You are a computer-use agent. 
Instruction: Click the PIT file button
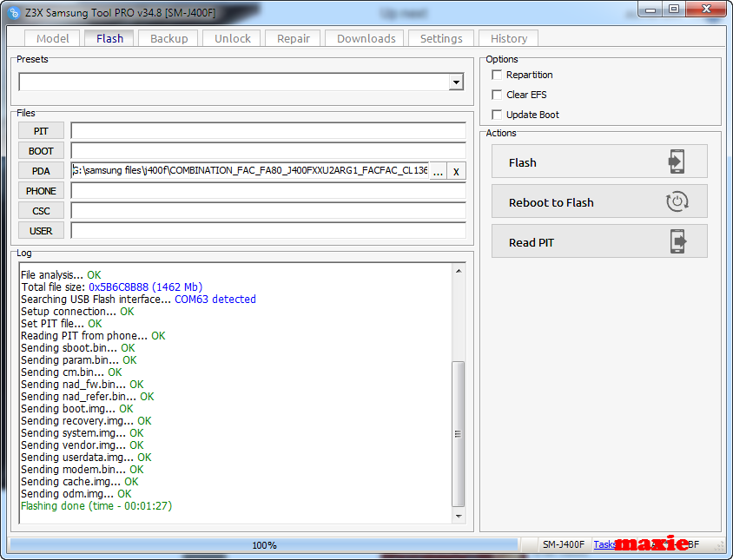click(x=41, y=131)
